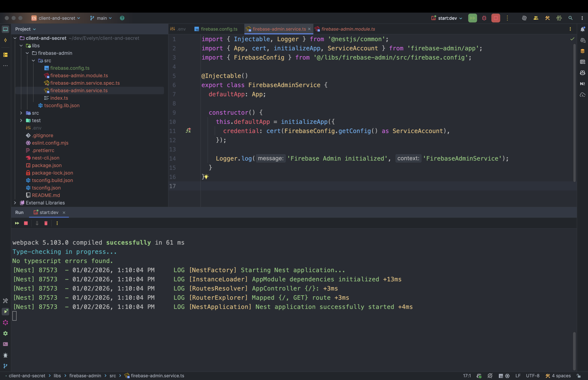This screenshot has height=380, width=588.
Task: Open the Notifications bell panel
Action: (582, 29)
